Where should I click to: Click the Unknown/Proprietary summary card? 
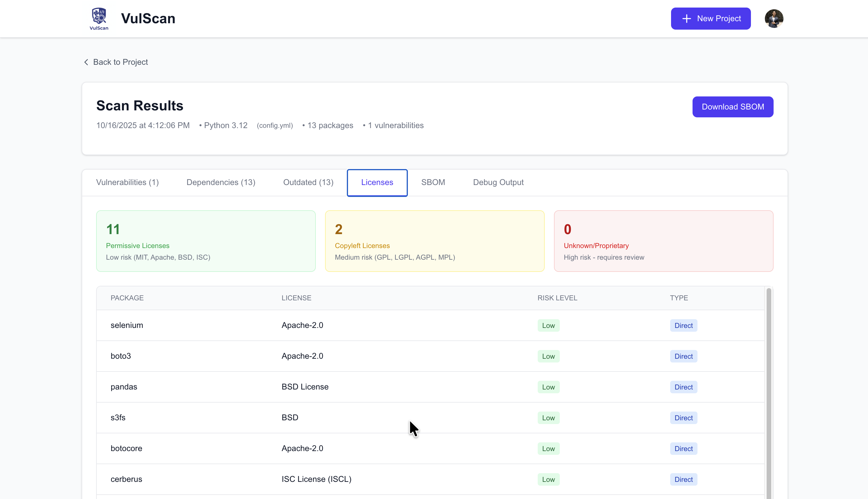click(663, 241)
